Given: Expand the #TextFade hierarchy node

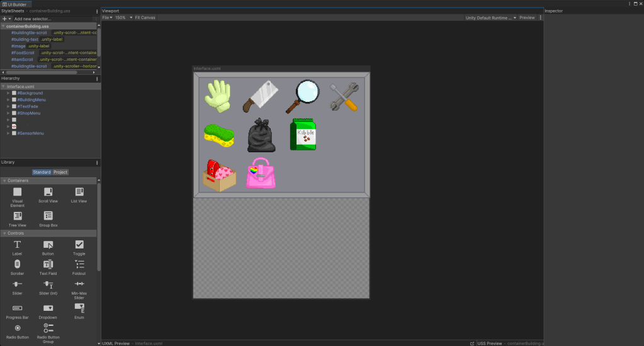Looking at the screenshot, I should pyautogui.click(x=8, y=106).
